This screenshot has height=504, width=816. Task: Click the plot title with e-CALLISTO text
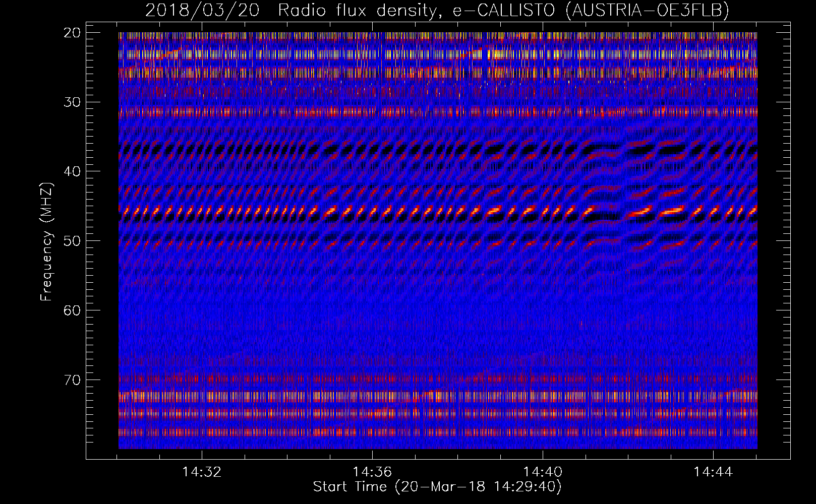pos(437,10)
